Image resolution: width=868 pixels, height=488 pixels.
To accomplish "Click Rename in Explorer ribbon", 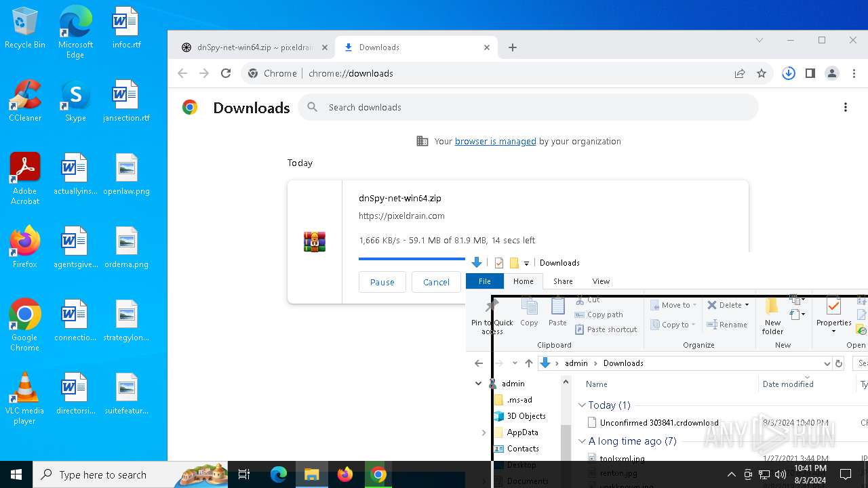I will point(727,325).
